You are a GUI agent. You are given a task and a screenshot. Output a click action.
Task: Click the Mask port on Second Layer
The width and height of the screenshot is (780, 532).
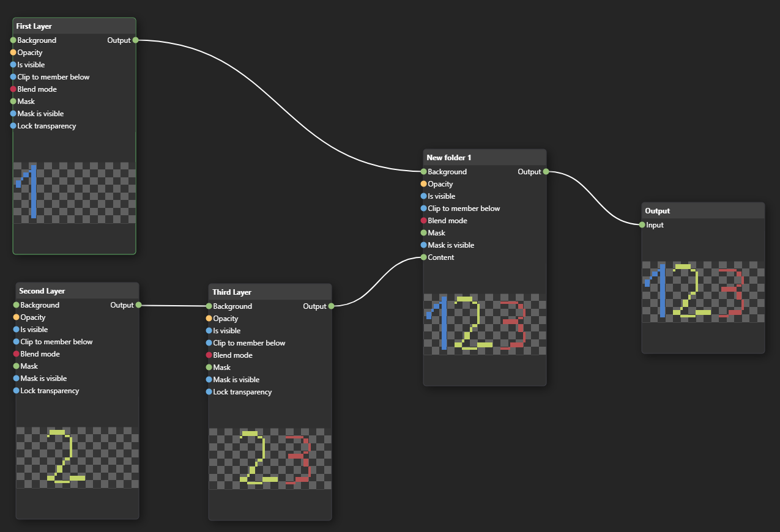(15, 366)
